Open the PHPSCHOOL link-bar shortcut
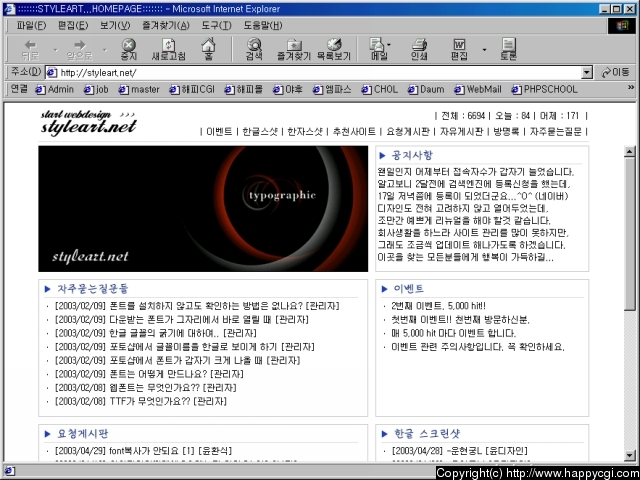This screenshot has width=640, height=480. (x=544, y=89)
